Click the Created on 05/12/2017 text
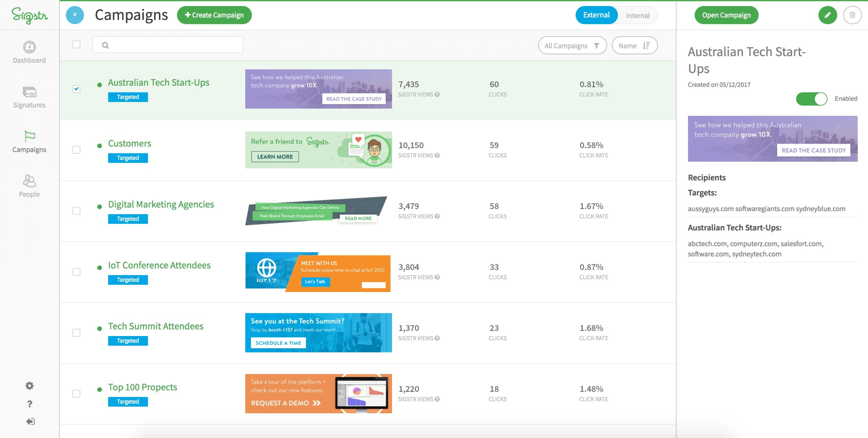The height and width of the screenshot is (438, 868). tap(719, 85)
